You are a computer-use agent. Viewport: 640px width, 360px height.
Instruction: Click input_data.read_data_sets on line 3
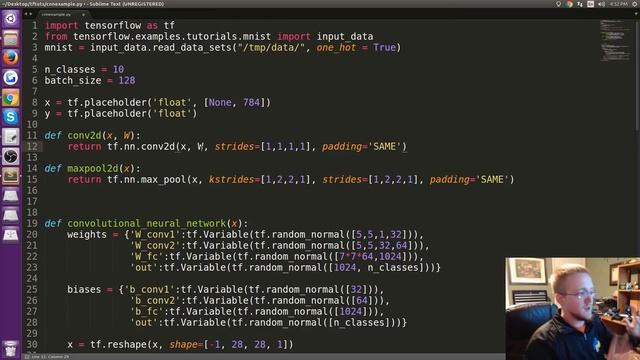[160, 47]
